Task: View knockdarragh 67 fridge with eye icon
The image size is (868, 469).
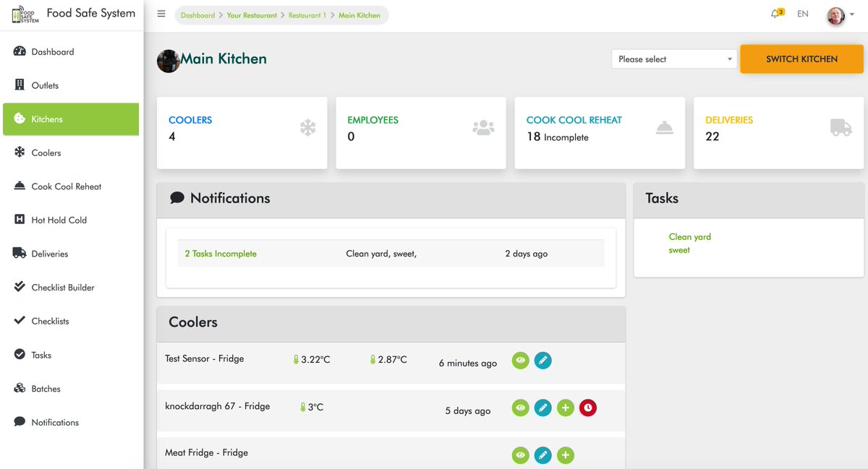Action: click(x=520, y=408)
